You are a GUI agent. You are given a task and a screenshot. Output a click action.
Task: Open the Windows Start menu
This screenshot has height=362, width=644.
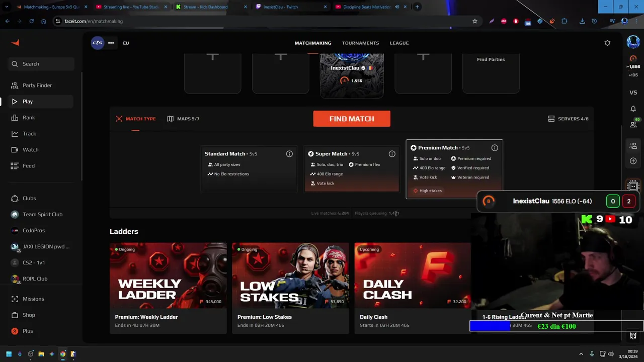(9, 354)
